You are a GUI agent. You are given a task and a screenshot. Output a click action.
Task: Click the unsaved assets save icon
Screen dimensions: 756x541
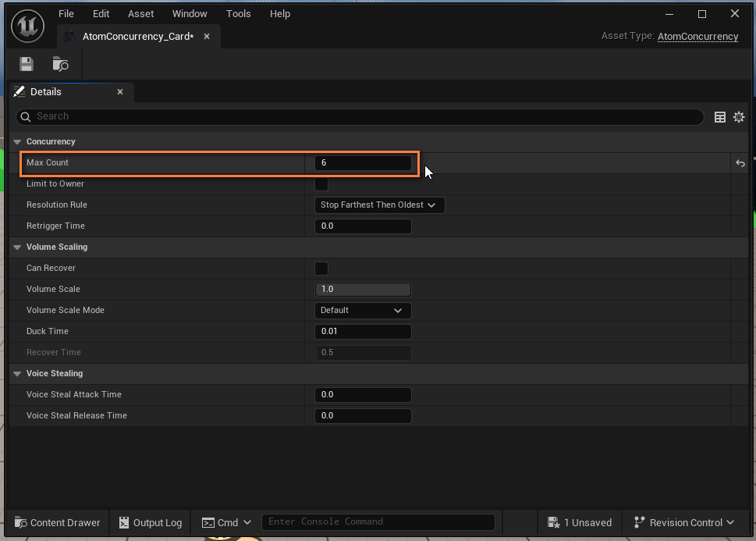point(553,523)
